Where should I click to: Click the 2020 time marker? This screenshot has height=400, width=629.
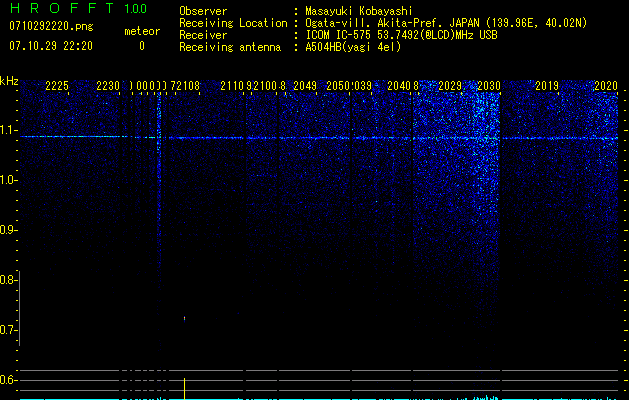[606, 86]
